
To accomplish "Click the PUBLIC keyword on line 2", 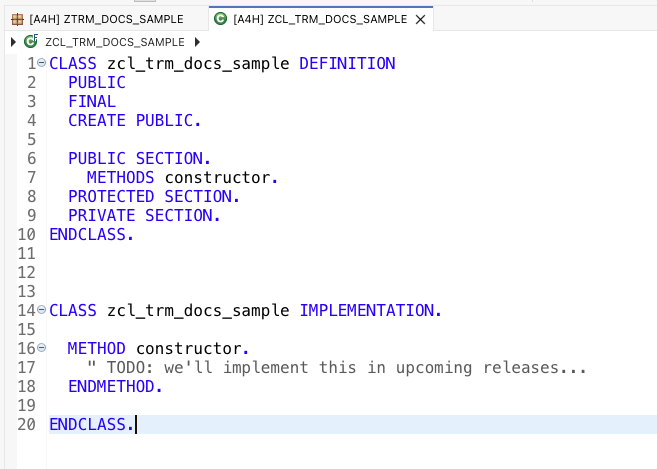I will pyautogui.click(x=97, y=83).
